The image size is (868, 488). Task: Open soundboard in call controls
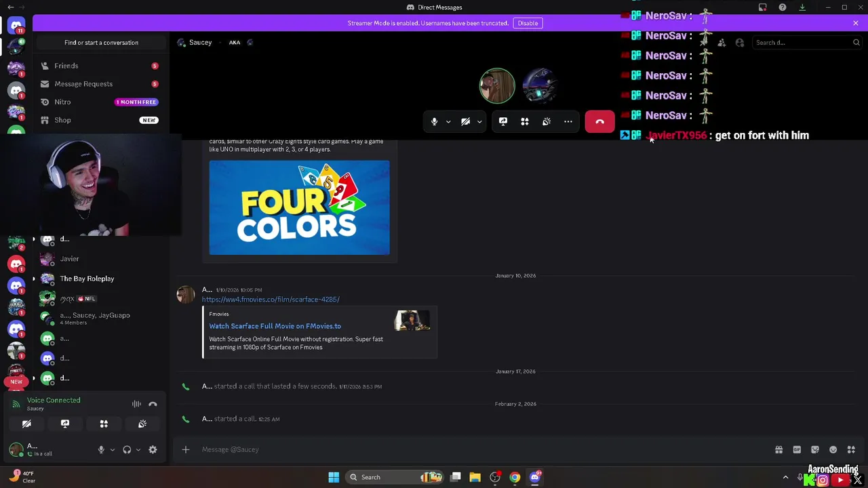[547, 121]
